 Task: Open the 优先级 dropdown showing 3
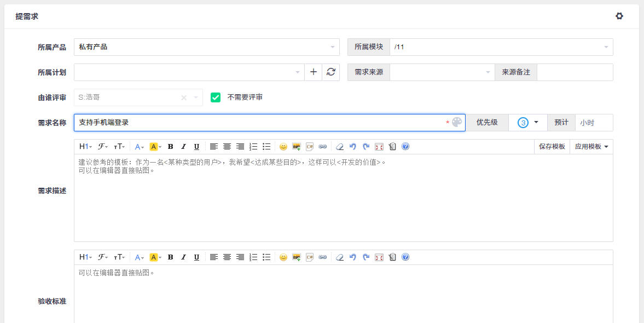528,123
